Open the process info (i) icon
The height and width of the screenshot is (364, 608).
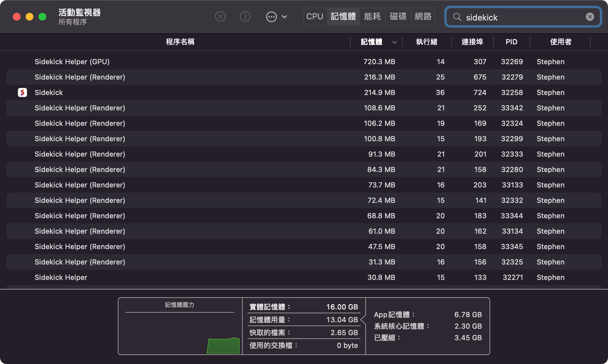(245, 16)
